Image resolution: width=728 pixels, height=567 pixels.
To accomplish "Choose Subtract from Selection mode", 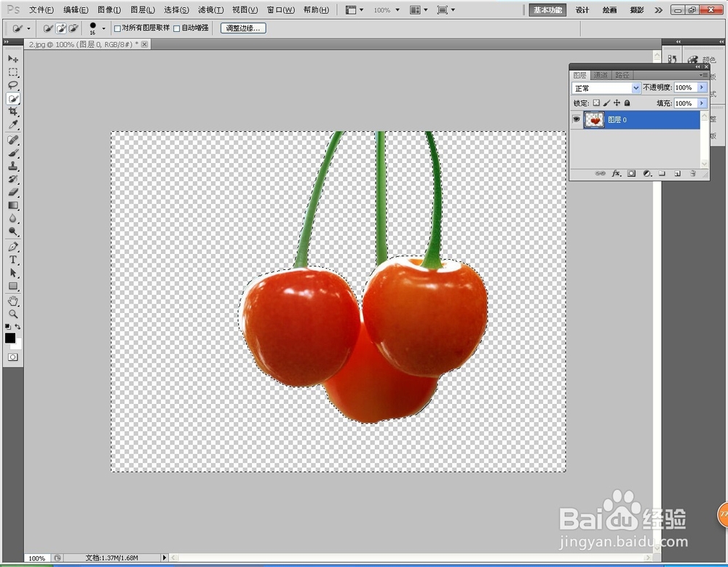I will (x=74, y=28).
